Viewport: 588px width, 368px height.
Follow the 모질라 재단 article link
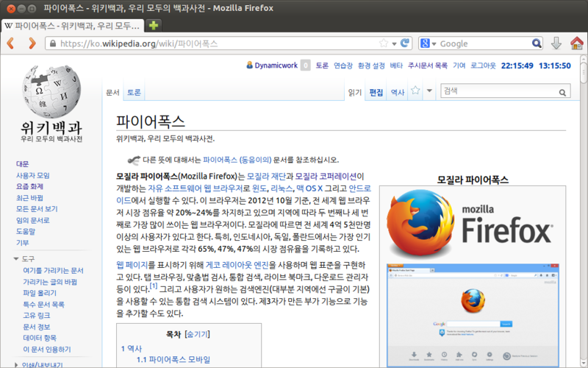[x=266, y=176]
